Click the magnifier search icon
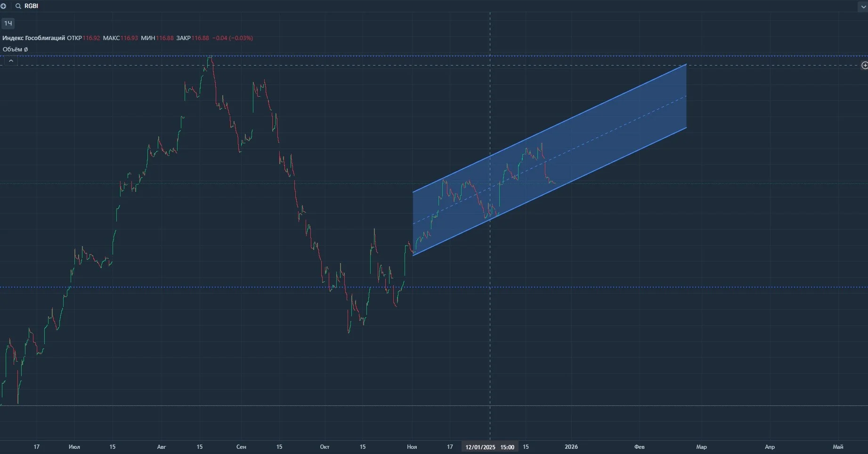Viewport: 868px width, 454px height. click(18, 6)
